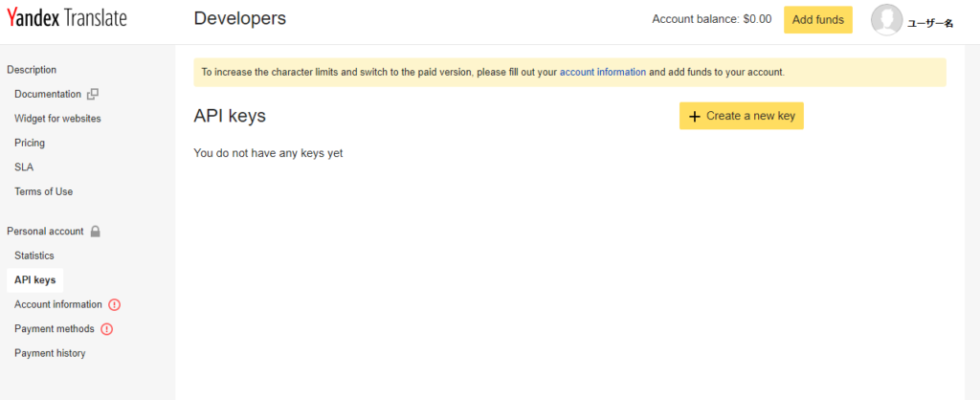The image size is (980, 400).
Task: Open Terms of Use
Action: coord(43,191)
